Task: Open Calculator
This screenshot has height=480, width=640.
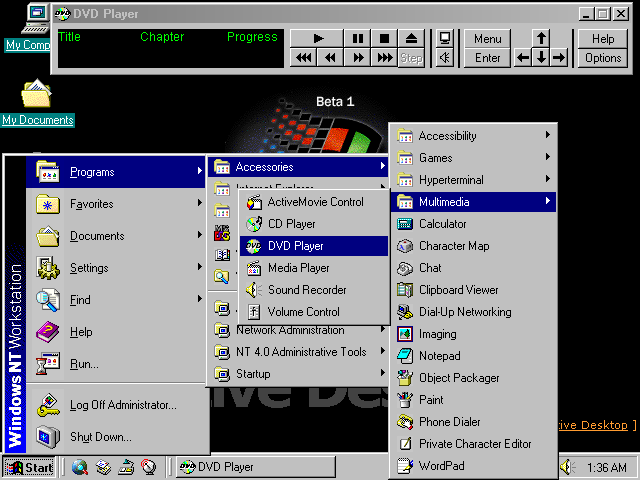Action: coord(473,224)
